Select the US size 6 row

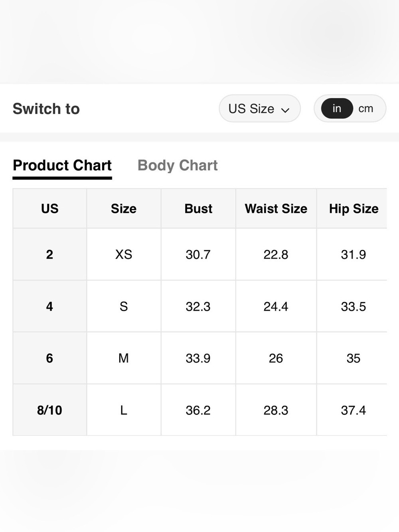(200, 358)
